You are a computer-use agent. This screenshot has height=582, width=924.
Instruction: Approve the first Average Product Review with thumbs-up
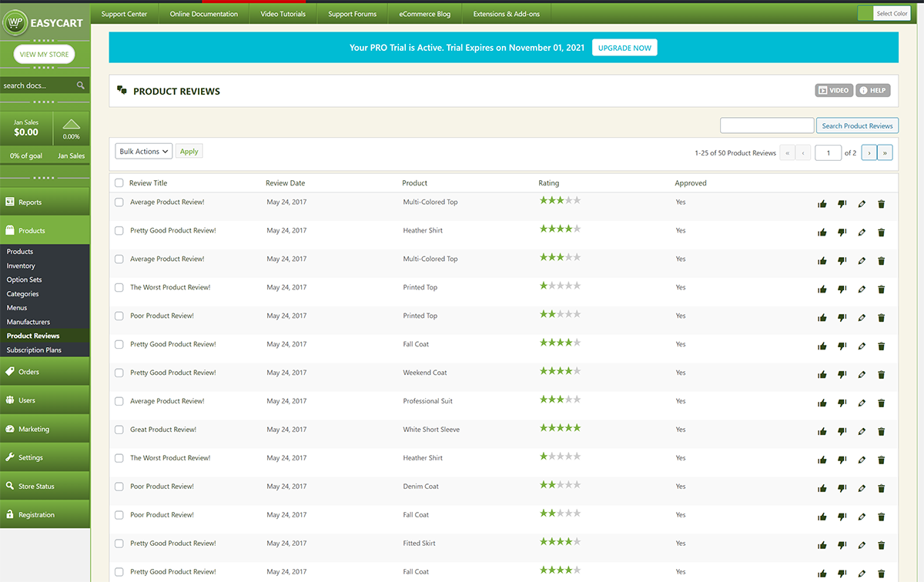[x=822, y=204]
